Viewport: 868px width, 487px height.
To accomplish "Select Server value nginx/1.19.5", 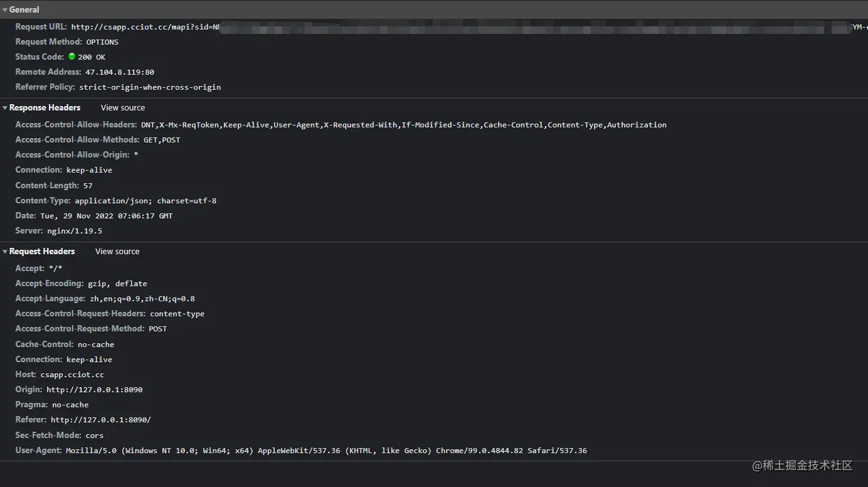I will click(x=75, y=231).
